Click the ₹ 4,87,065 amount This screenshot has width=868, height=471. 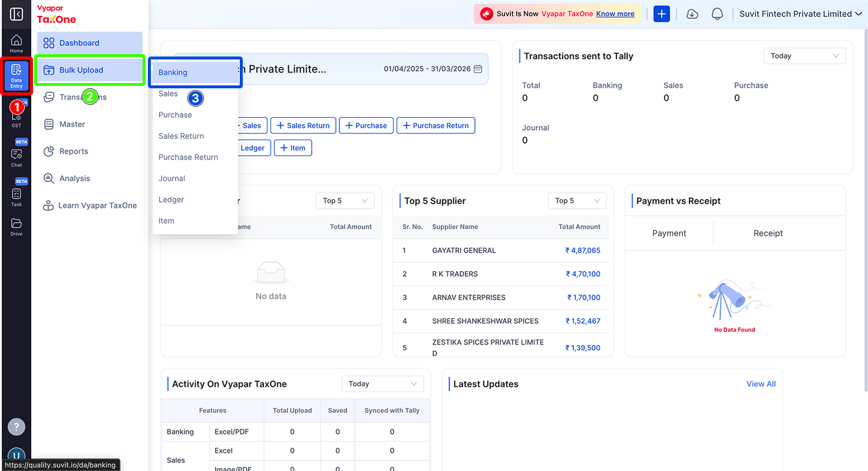point(583,250)
